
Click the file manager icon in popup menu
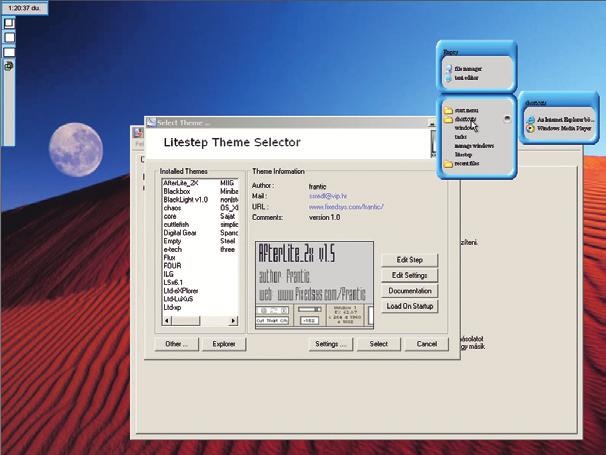click(x=449, y=69)
